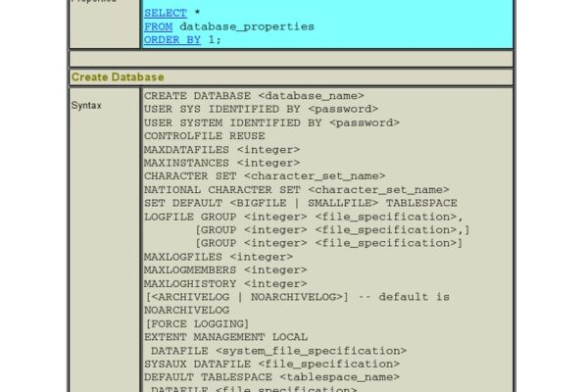Click the SET DEFAULT BIGFILE SMALLFILE line

click(x=301, y=203)
